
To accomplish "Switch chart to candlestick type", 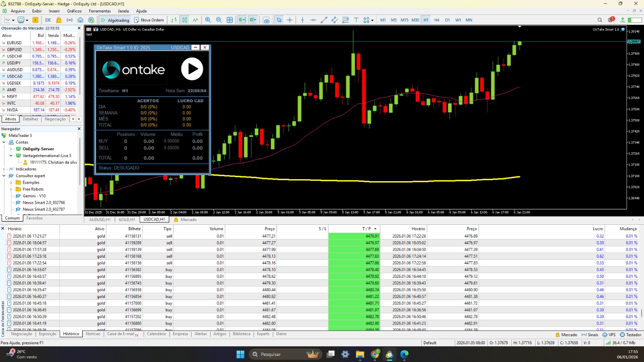I will [185, 20].
